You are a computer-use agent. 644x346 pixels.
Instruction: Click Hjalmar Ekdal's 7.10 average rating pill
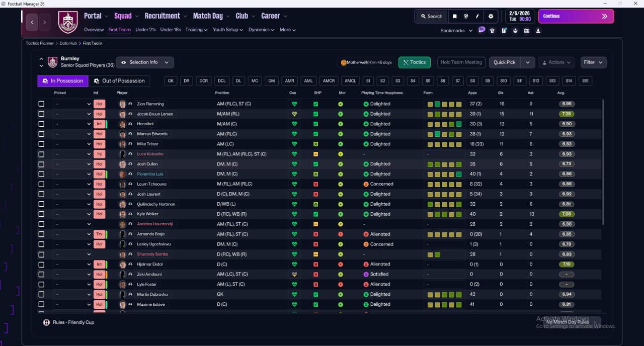click(567, 265)
